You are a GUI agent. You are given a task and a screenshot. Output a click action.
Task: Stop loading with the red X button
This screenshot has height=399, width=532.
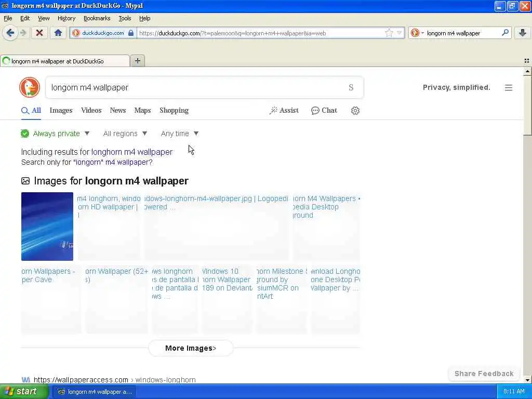[x=39, y=33]
